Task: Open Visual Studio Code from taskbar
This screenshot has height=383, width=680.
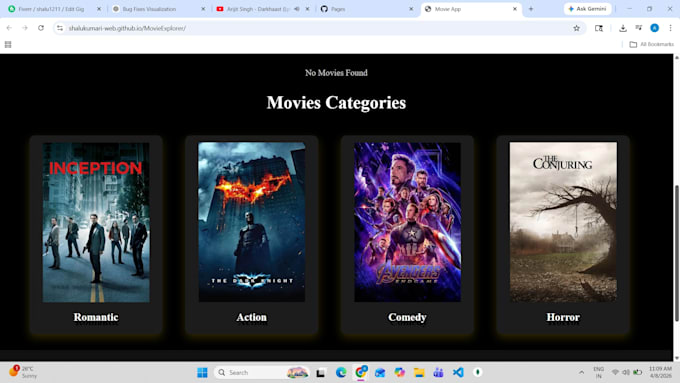Action: [458, 372]
